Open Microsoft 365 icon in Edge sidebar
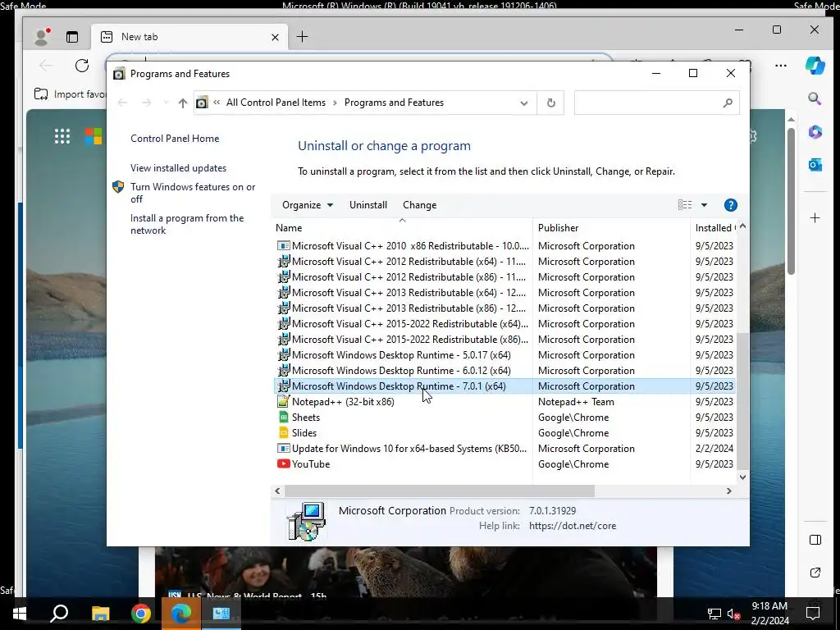Viewport: 840px width, 630px height. point(815,132)
